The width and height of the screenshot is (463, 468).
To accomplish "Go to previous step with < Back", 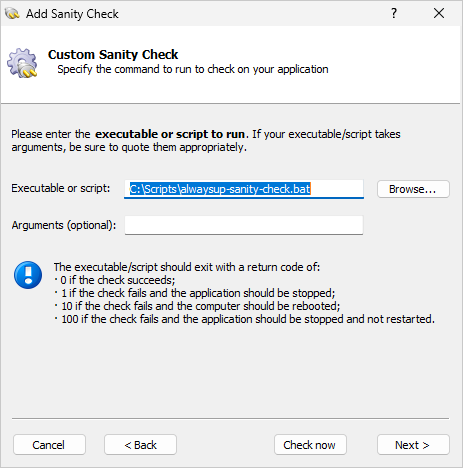I will click(140, 445).
